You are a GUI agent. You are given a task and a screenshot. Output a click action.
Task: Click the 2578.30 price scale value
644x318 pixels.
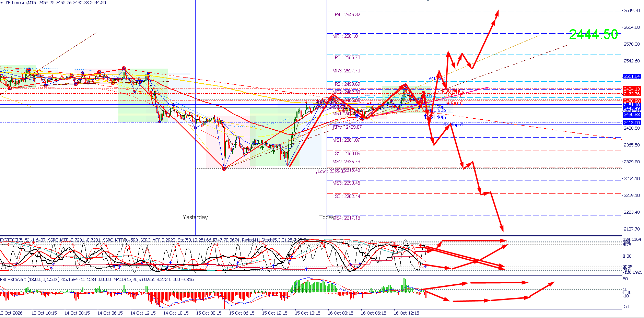(632, 44)
